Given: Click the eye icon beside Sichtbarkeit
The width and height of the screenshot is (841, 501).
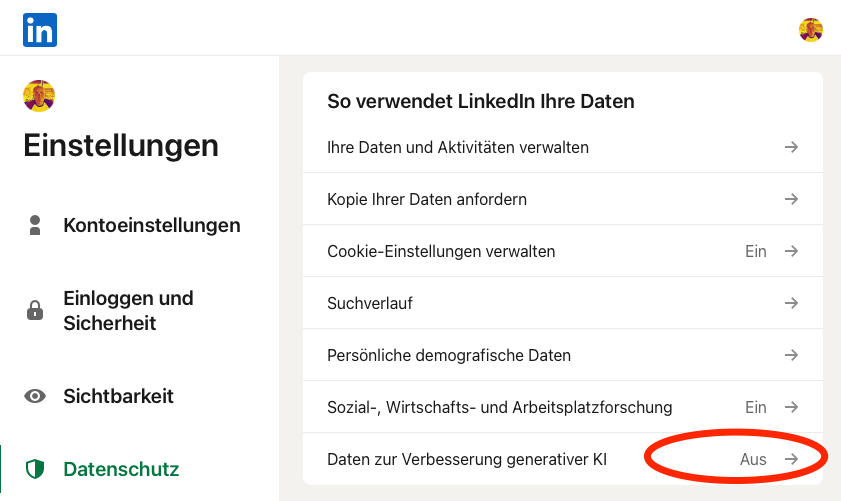Looking at the screenshot, I should click(x=35, y=396).
